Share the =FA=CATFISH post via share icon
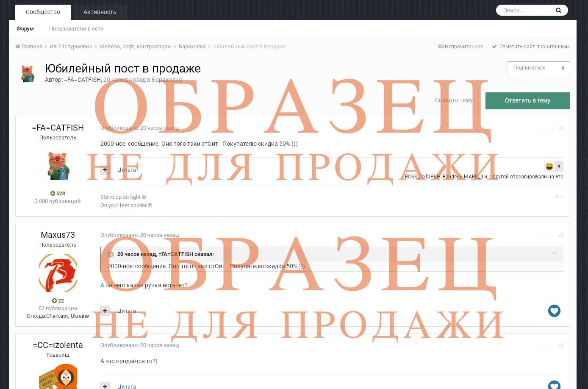The image size is (588, 389). pyautogui.click(x=561, y=128)
